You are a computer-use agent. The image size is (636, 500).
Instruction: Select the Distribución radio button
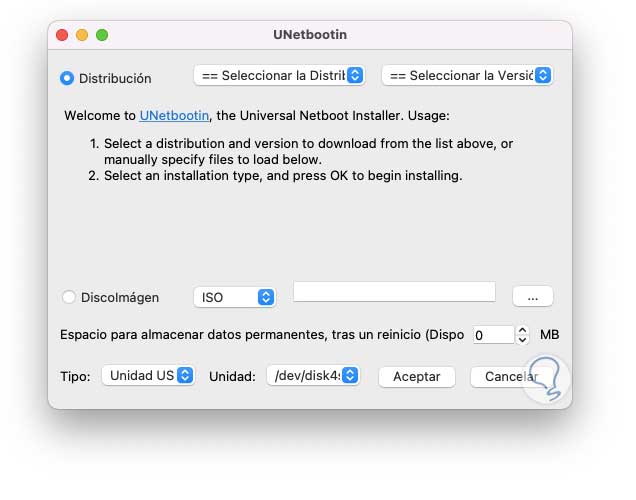(68, 77)
